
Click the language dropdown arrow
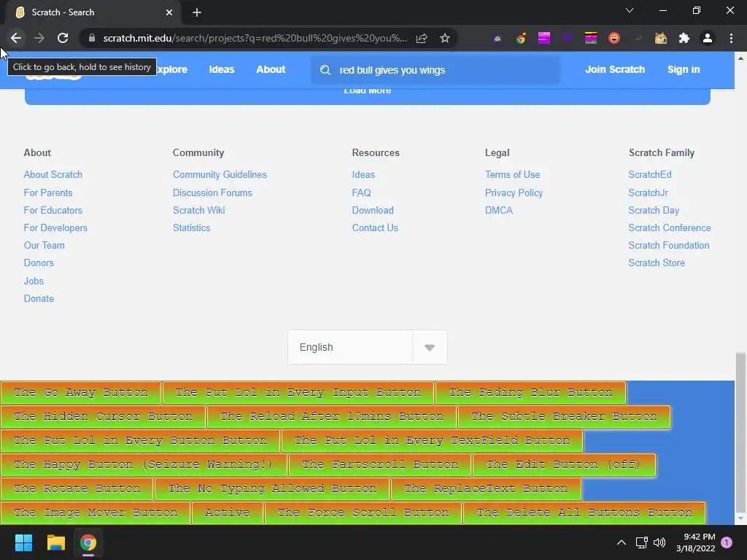[x=430, y=348]
